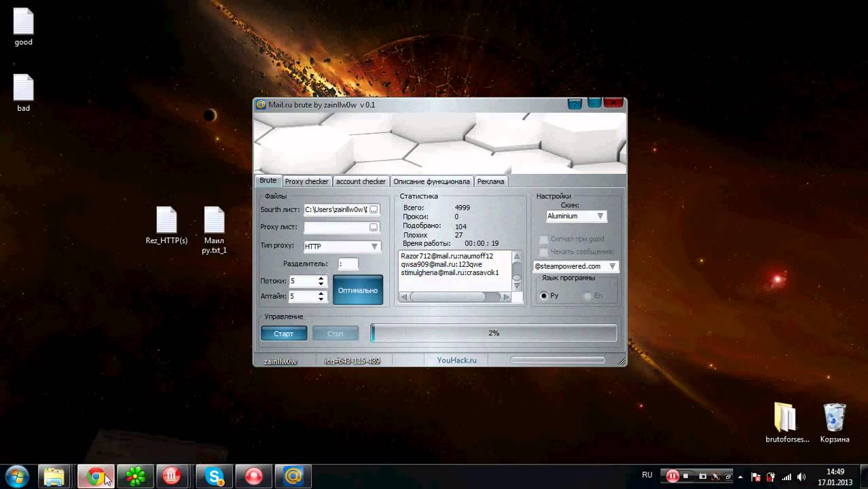The width and height of the screenshot is (868, 489).
Task: Open the volume speaker tray icon
Action: (802, 476)
